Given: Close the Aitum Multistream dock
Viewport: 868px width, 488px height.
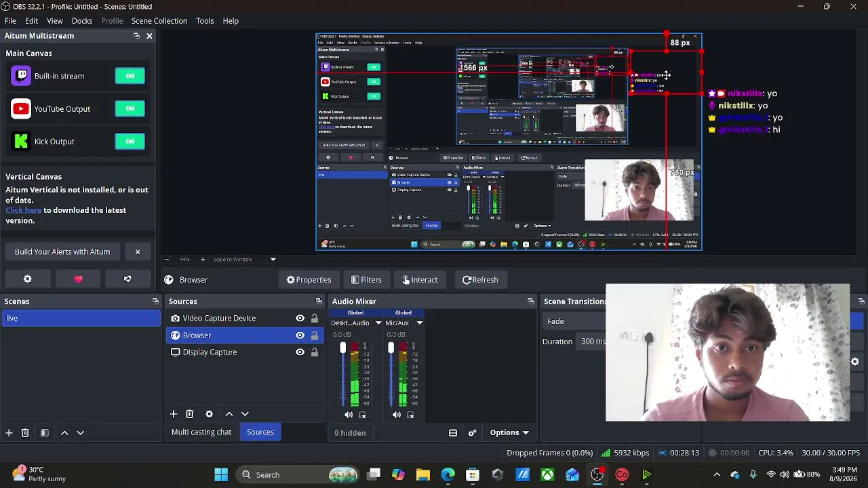Looking at the screenshot, I should pos(149,36).
